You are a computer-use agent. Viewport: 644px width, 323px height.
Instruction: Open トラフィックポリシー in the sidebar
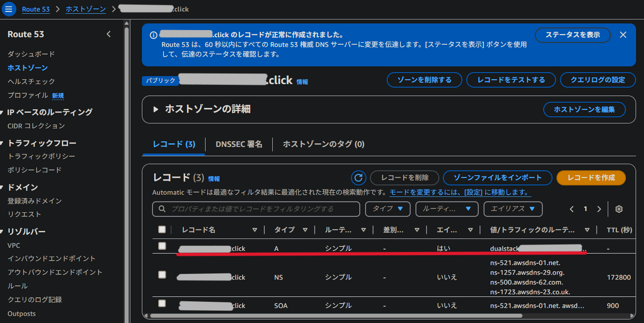(x=41, y=156)
